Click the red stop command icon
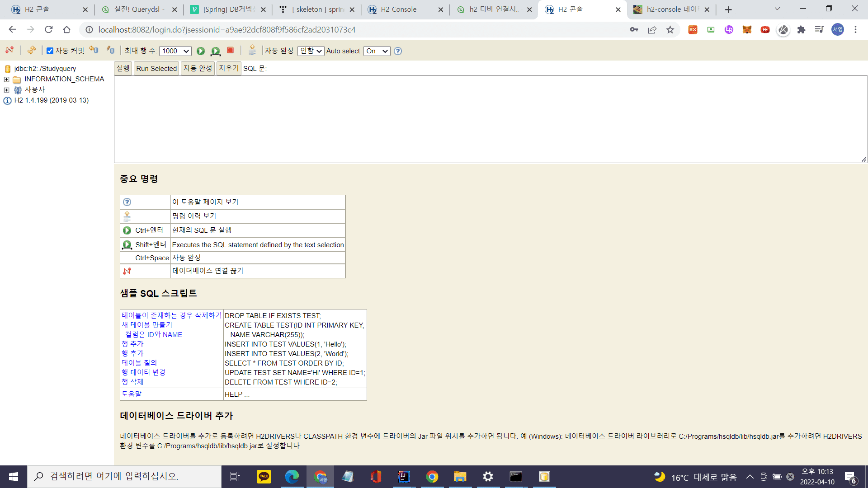This screenshot has height=488, width=868. coord(231,50)
